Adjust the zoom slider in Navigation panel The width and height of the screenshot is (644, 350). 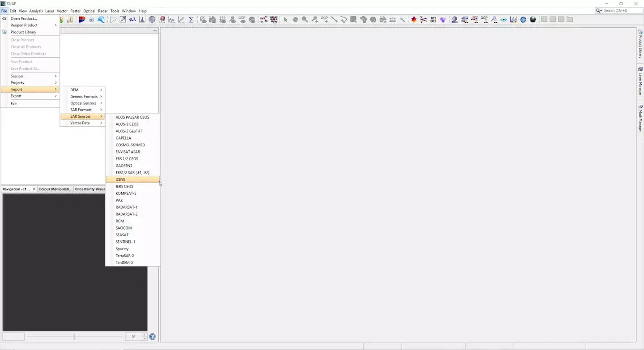click(x=74, y=337)
